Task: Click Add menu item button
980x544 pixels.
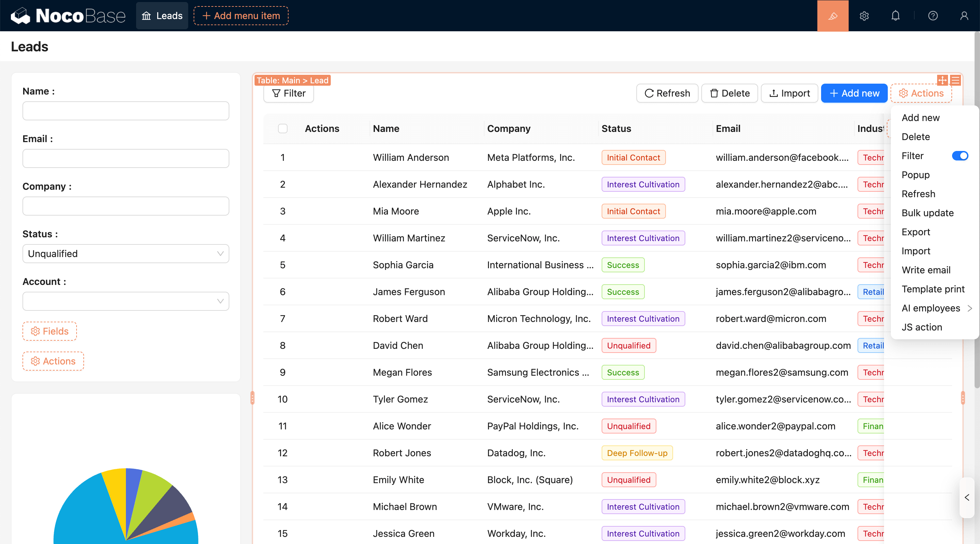Action: pyautogui.click(x=241, y=16)
